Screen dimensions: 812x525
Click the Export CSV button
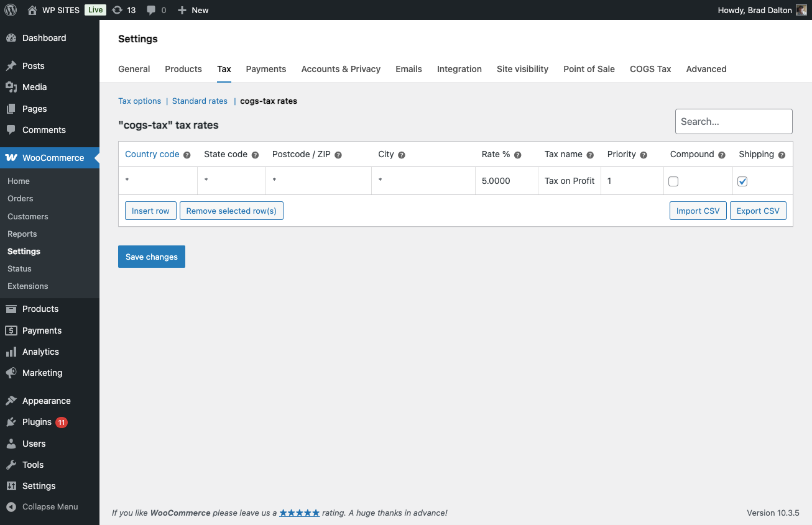(x=758, y=211)
